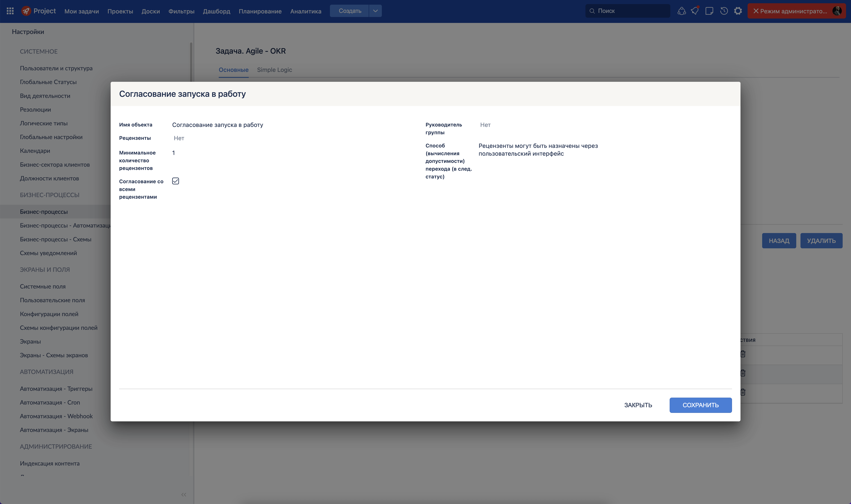Open Экраны settings
The width and height of the screenshot is (851, 504).
point(30,342)
